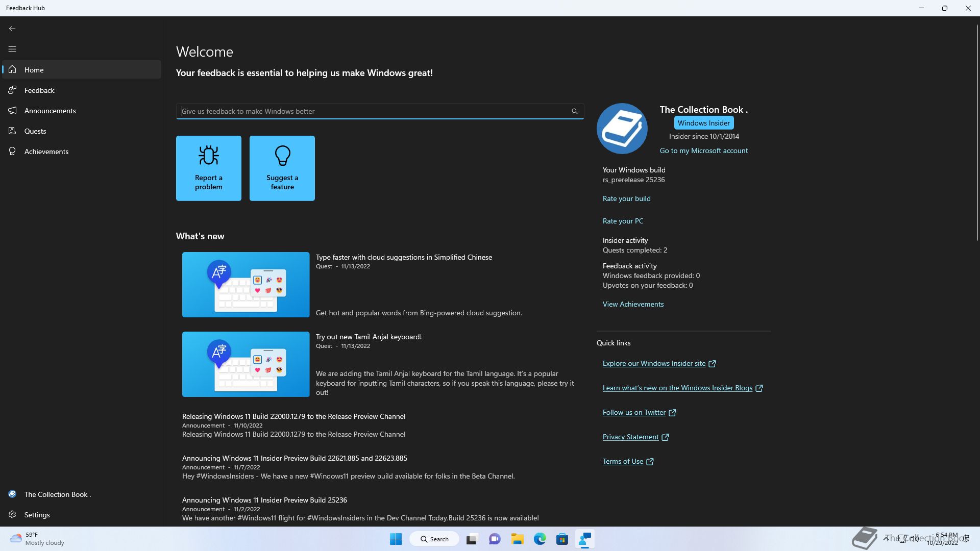
Task: Open the Privacy Statement link
Action: (x=631, y=437)
